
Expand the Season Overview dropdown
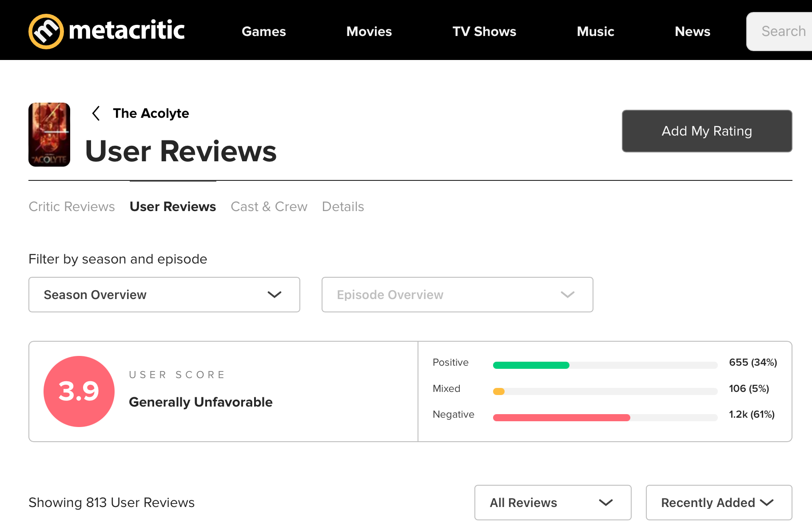164,295
